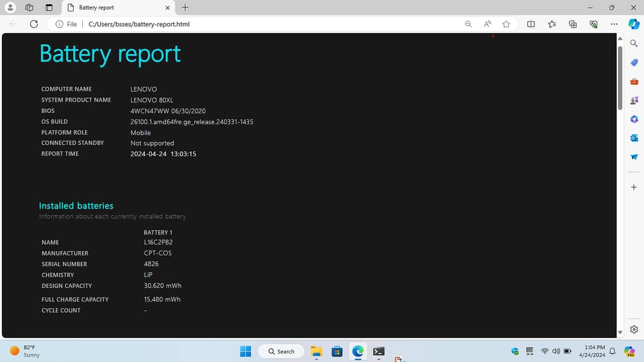Open the profile account menu
This screenshot has height=362, width=644.
[10, 8]
